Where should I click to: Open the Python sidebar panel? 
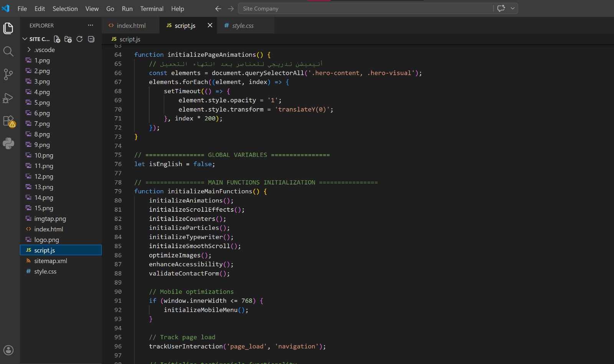8,143
